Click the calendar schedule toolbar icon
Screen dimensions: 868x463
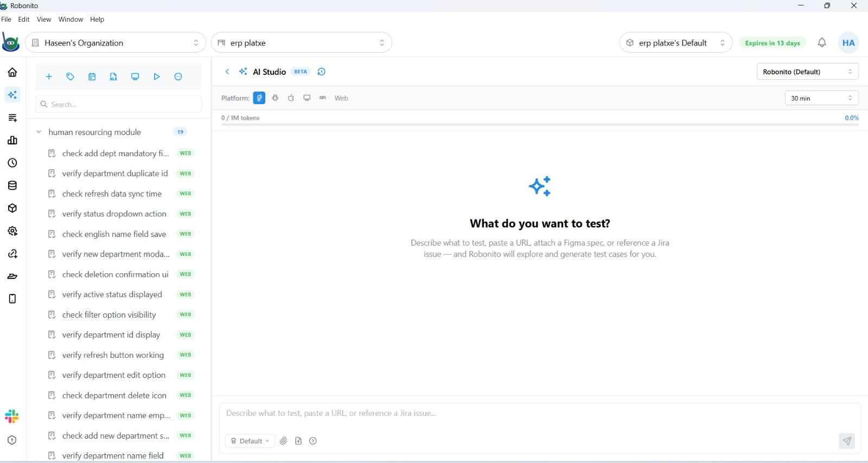[x=92, y=76]
